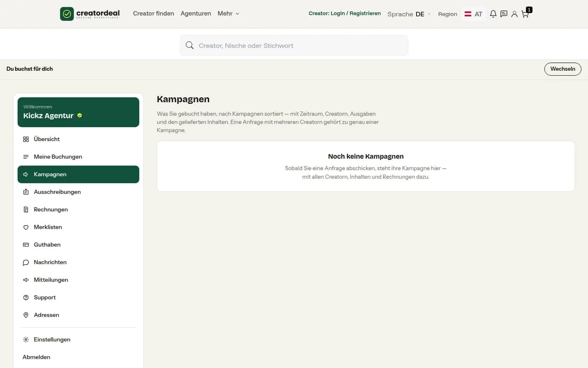Click the Mitteilungen megaphone icon
This screenshot has height=368, width=588.
[x=26, y=280]
